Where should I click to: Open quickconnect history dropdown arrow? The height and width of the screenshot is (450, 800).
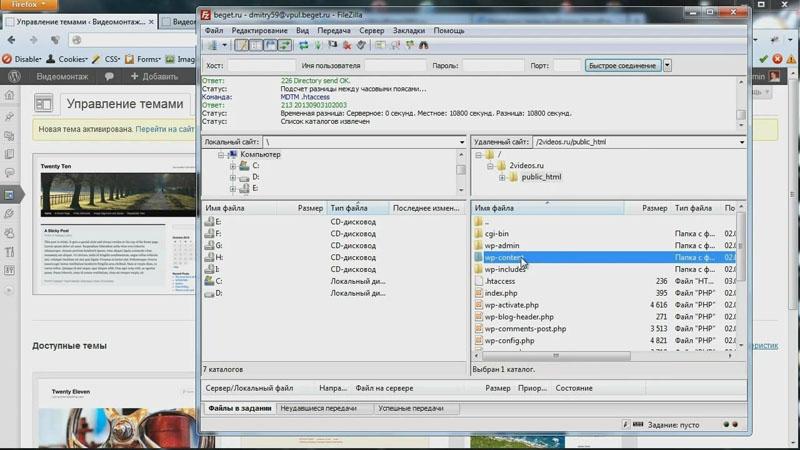click(x=667, y=65)
